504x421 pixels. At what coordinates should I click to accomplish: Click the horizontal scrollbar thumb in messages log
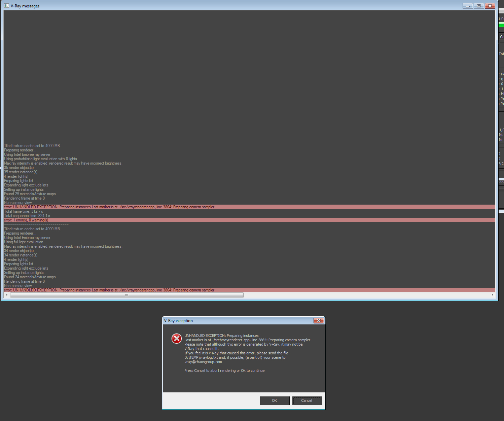(x=127, y=295)
